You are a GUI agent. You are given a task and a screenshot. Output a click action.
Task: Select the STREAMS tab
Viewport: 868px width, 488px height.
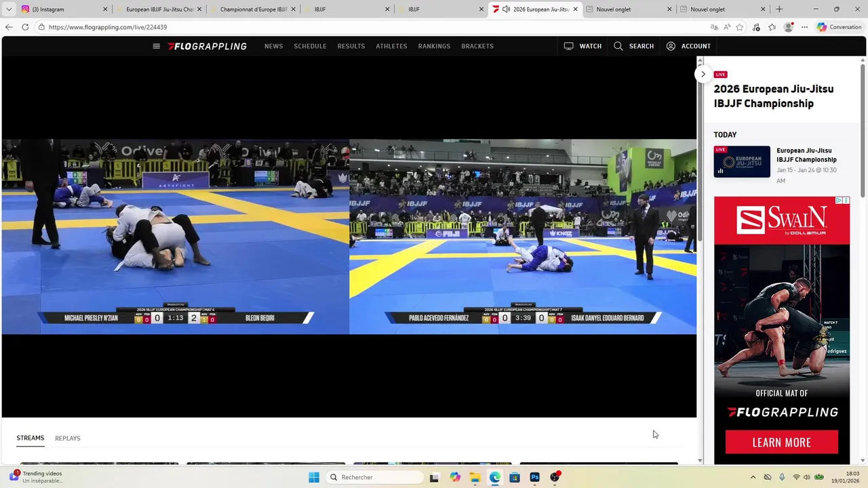point(31,438)
